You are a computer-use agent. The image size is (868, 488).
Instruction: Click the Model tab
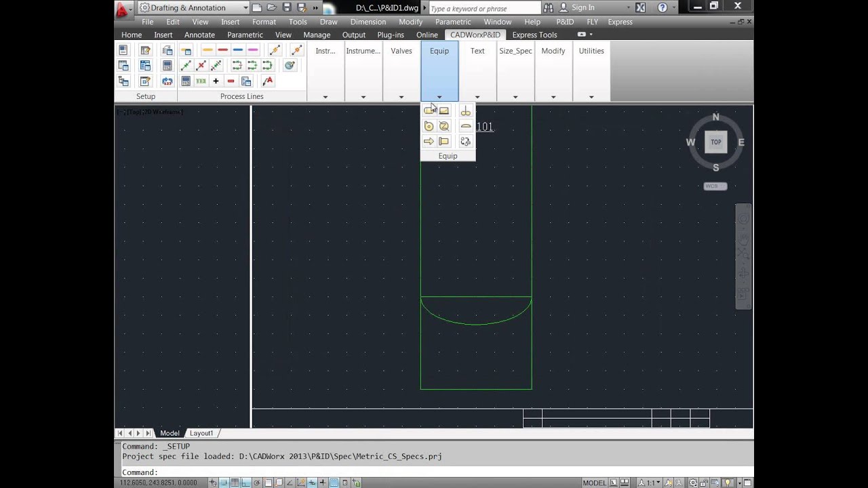(x=170, y=433)
